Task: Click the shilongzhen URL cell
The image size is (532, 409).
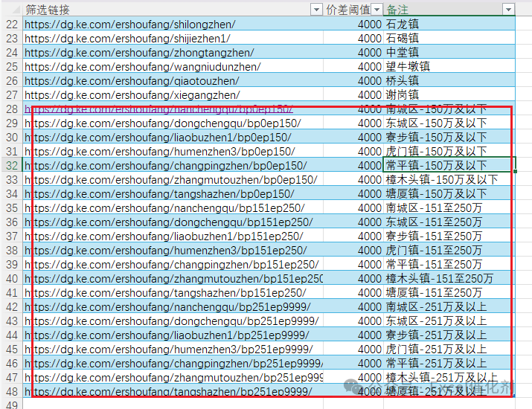Action: pos(173,24)
